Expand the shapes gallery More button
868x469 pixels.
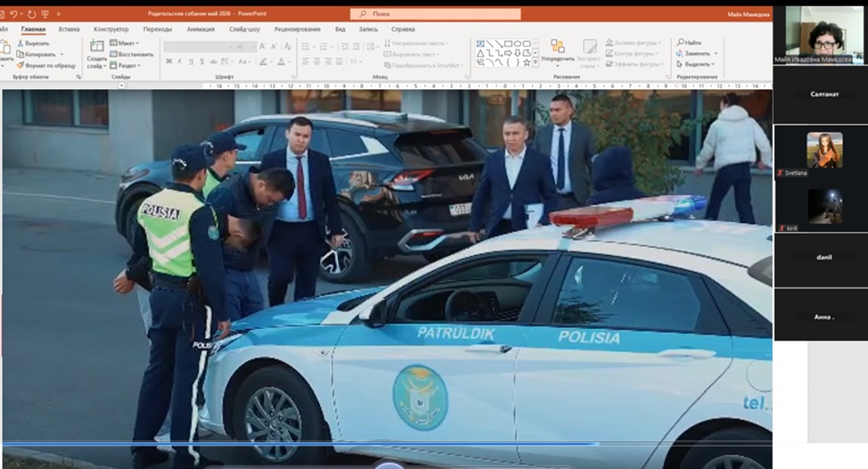pyautogui.click(x=536, y=62)
